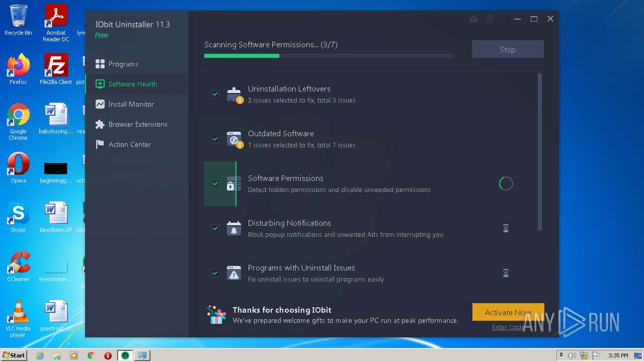This screenshot has width=644, height=362.
Task: Open Recycle Bin on desktop
Action: pos(18,20)
